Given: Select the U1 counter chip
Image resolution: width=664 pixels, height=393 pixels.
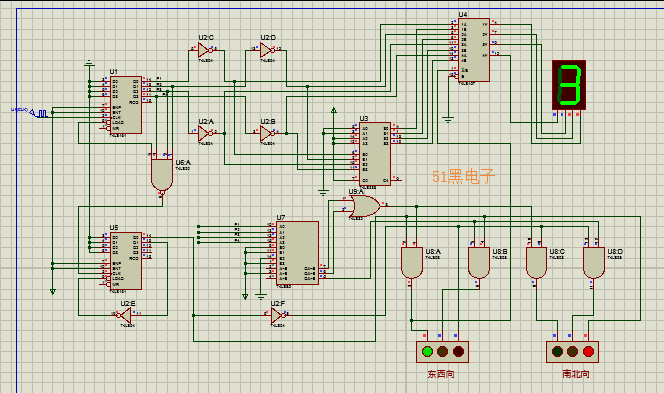Looking at the screenshot, I should point(126,105).
